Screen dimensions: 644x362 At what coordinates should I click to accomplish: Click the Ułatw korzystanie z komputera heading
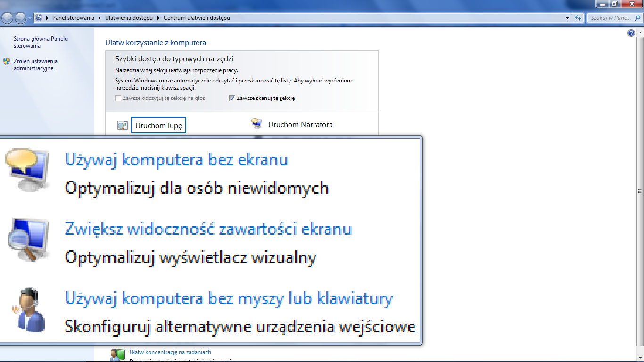point(156,43)
